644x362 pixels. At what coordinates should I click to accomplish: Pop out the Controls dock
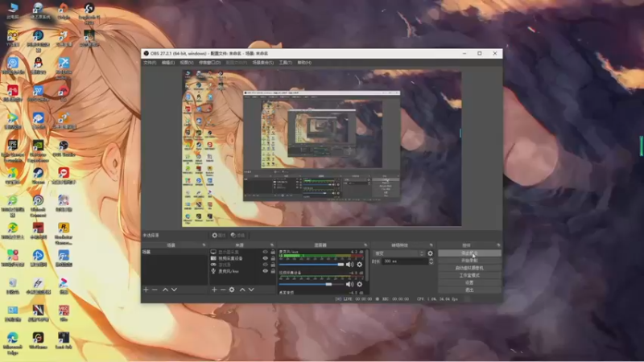pyautogui.click(x=498, y=245)
